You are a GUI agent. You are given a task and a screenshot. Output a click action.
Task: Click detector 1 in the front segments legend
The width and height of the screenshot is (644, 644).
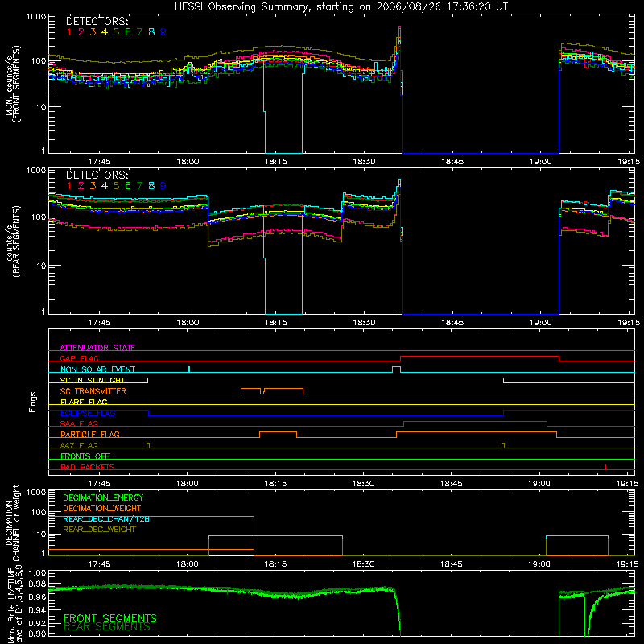[x=69, y=32]
